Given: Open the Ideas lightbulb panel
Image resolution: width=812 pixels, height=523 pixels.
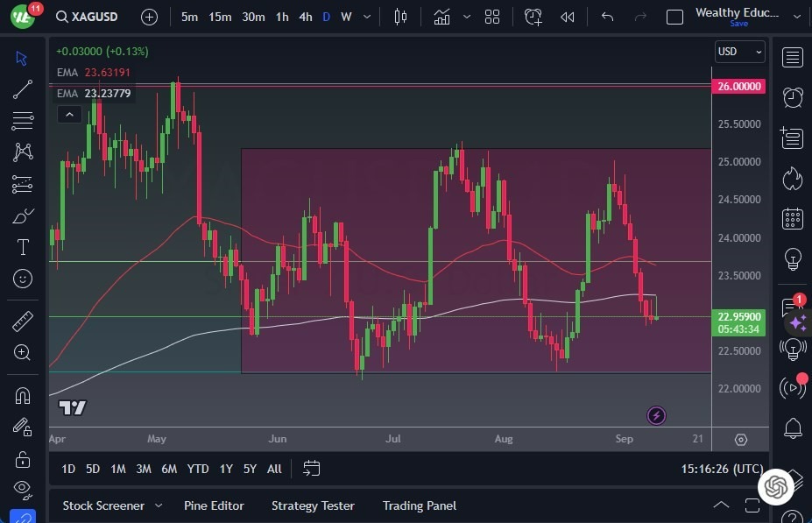Looking at the screenshot, I should [792, 259].
